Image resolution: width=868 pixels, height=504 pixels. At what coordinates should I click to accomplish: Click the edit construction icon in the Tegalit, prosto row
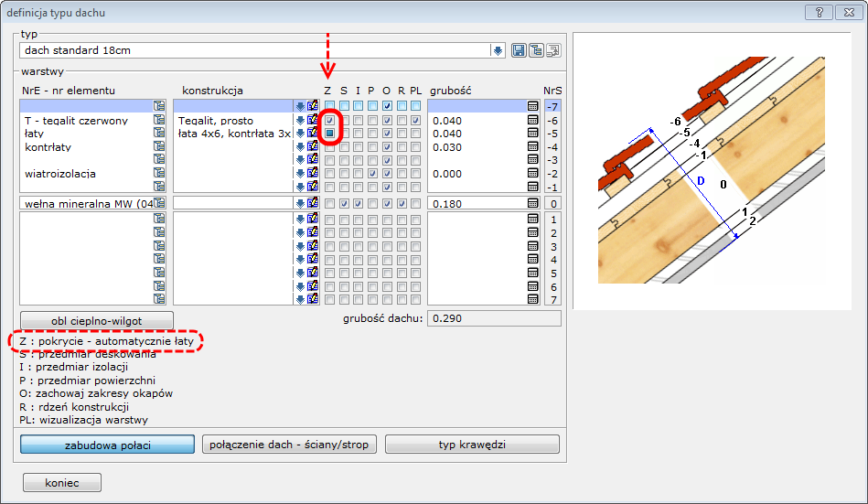tap(312, 120)
